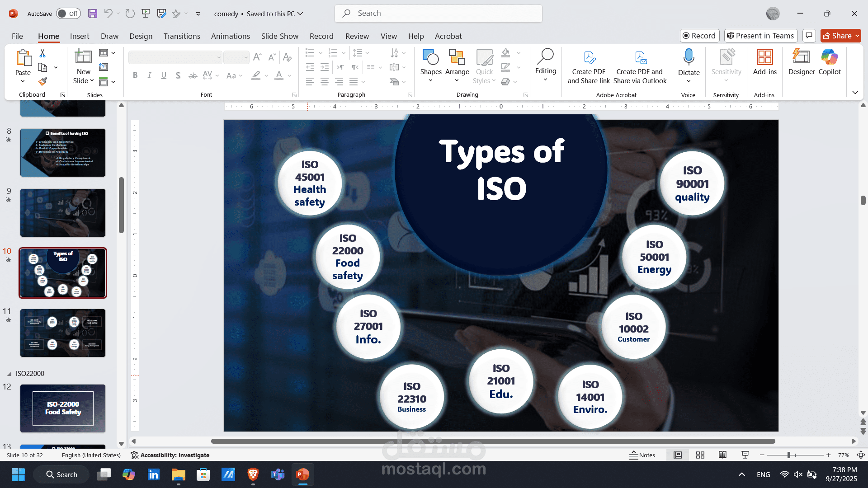Open the font size combo box
Image resolution: width=868 pixels, height=488 pixels.
point(236,57)
